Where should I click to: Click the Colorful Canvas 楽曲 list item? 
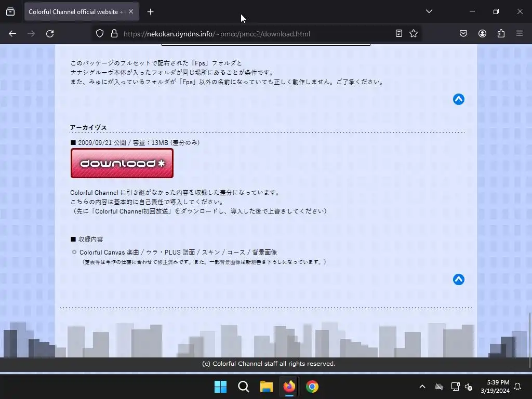pos(178,252)
